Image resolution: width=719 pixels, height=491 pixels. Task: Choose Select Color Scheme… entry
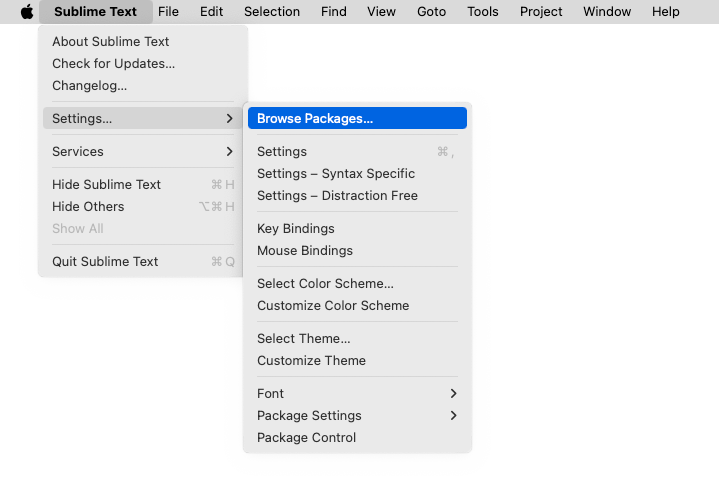357,283
